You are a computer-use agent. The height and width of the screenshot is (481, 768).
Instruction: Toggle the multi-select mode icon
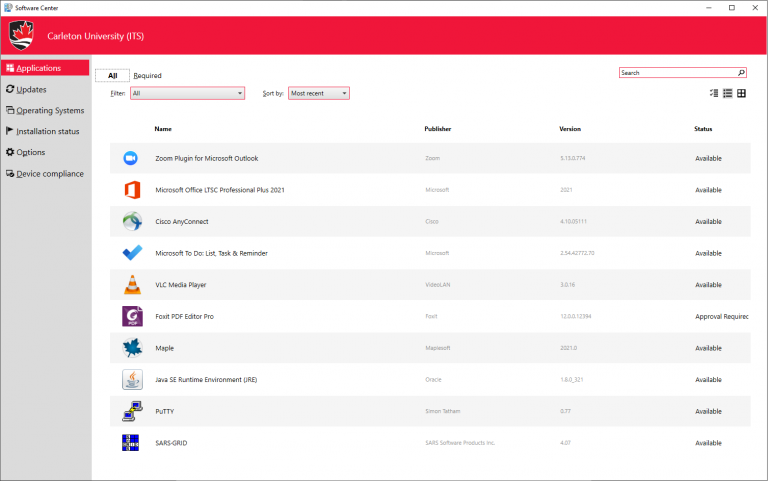coord(714,93)
